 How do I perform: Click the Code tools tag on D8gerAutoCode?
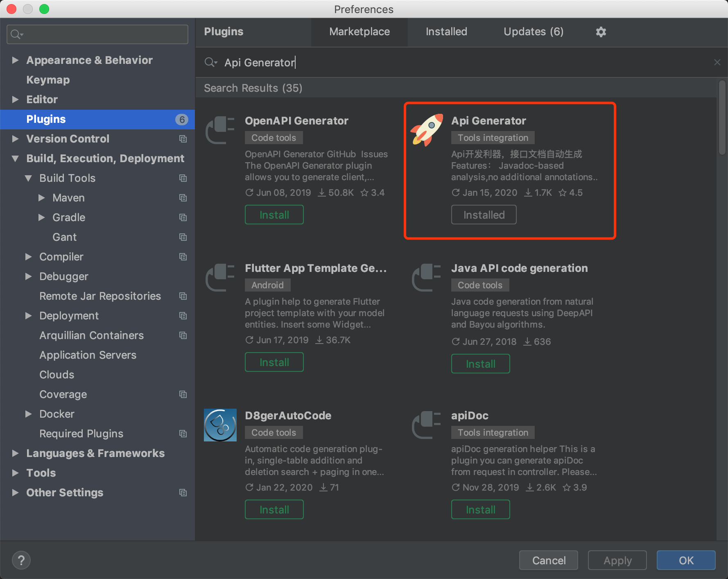(x=274, y=432)
